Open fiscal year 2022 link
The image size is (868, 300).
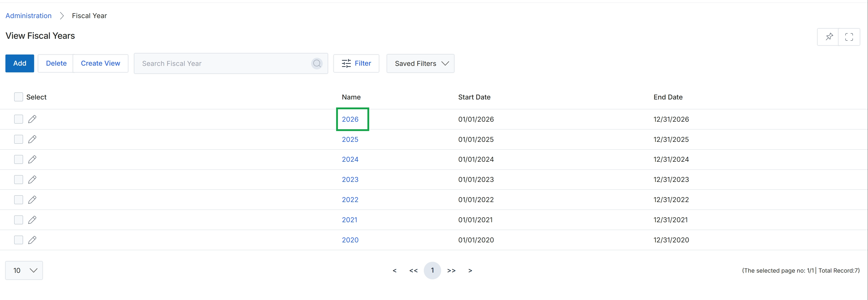(x=350, y=199)
